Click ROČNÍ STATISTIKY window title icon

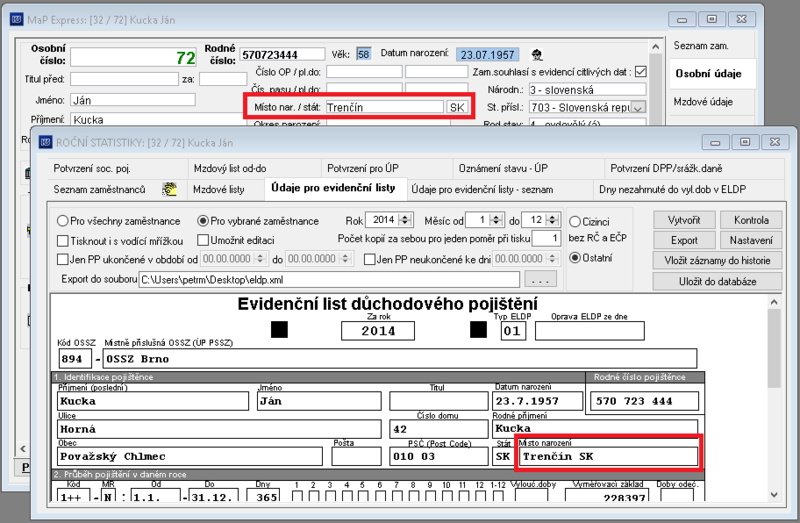pos(45,142)
